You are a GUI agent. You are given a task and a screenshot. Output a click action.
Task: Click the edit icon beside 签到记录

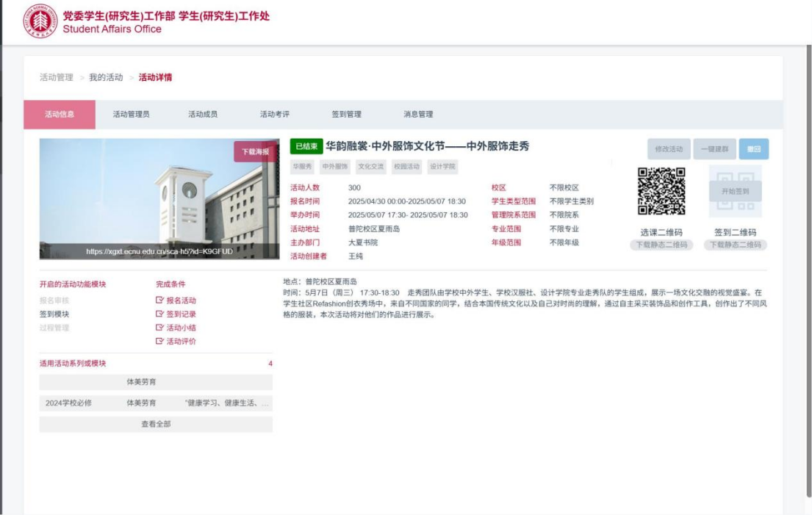point(160,314)
